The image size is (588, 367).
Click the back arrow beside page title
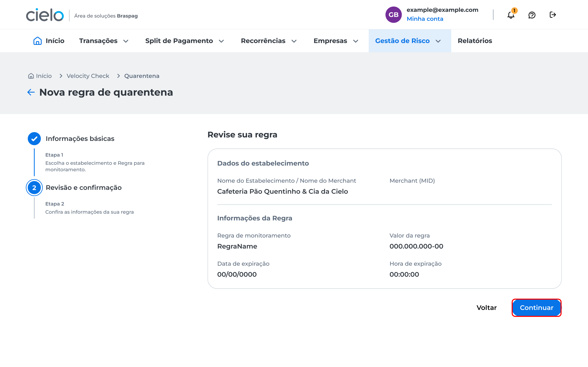pos(31,92)
